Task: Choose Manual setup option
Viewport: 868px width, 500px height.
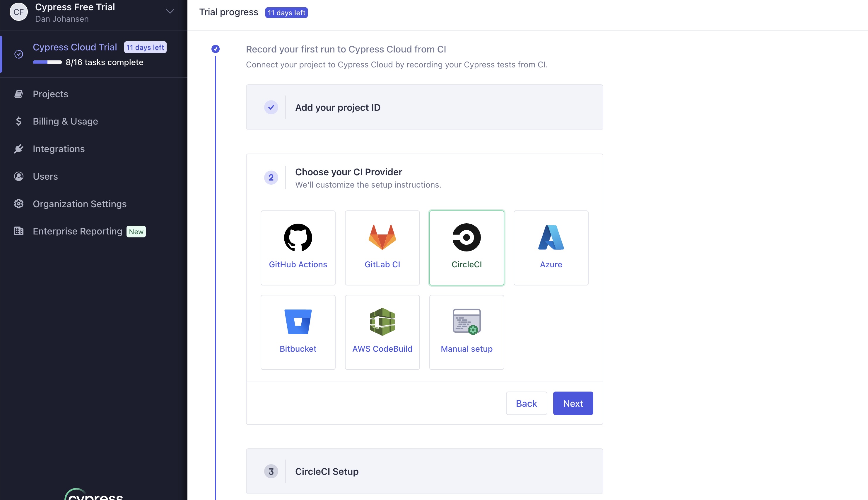Action: [466, 331]
